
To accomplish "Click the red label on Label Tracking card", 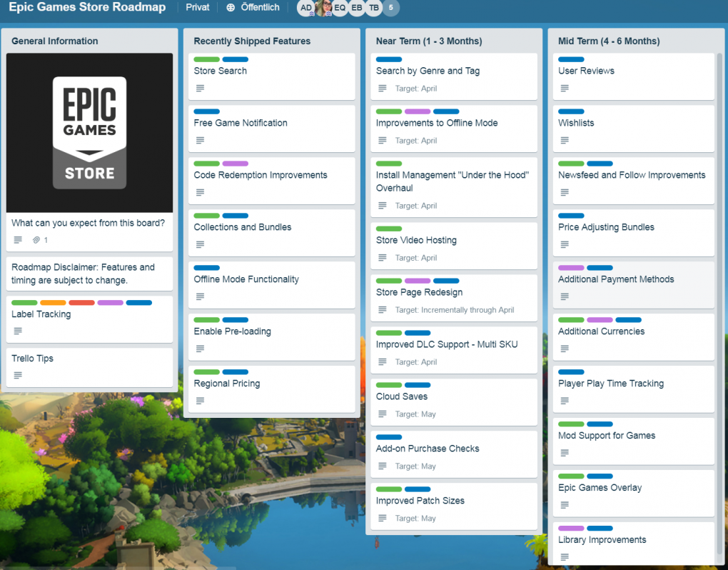I will tap(81, 302).
